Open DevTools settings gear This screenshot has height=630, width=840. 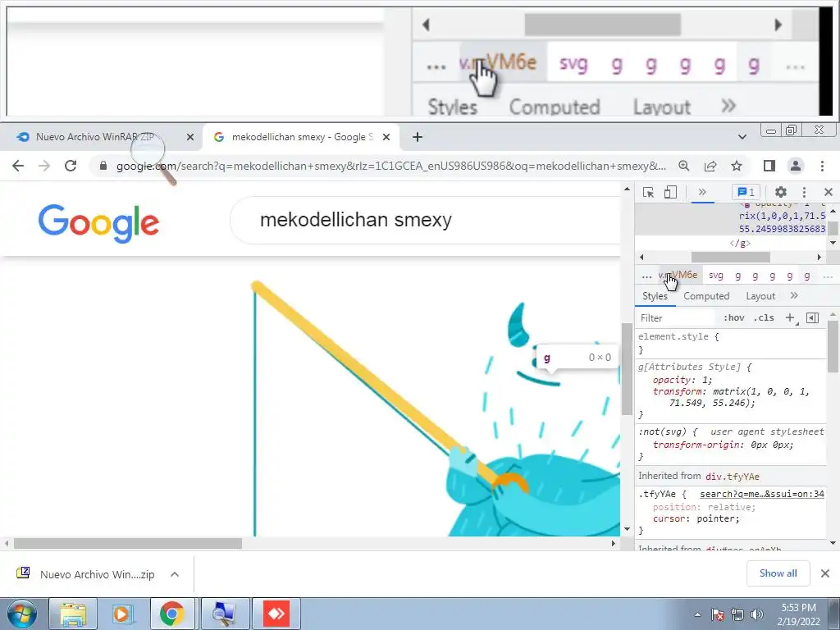point(781,192)
